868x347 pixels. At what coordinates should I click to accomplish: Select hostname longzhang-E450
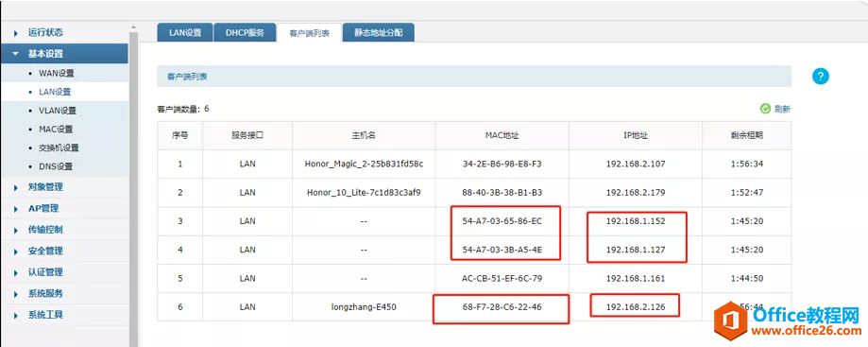[x=364, y=306]
